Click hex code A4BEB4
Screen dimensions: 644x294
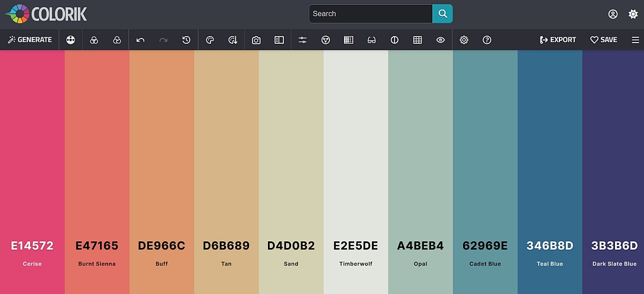pyautogui.click(x=420, y=246)
